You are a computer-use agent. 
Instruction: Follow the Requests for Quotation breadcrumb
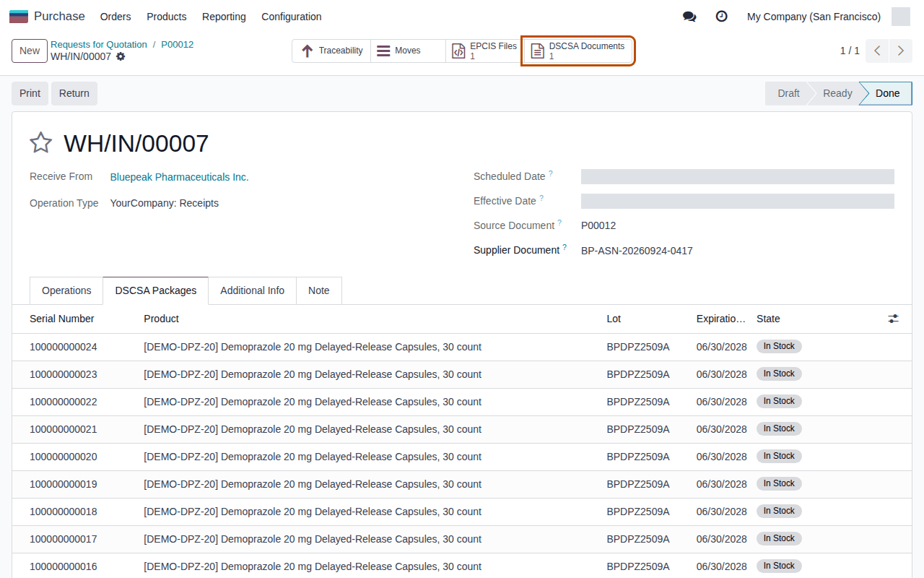99,44
